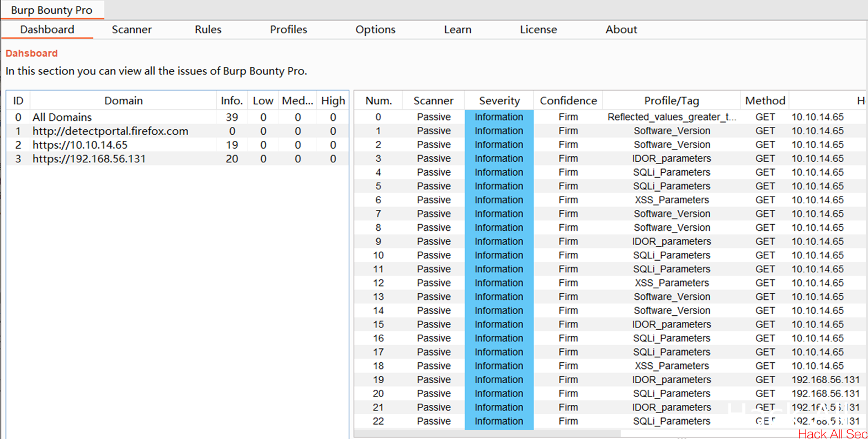The width and height of the screenshot is (868, 439).
Task: Select the https://10.10.14.65 domain row
Action: pyautogui.click(x=178, y=145)
